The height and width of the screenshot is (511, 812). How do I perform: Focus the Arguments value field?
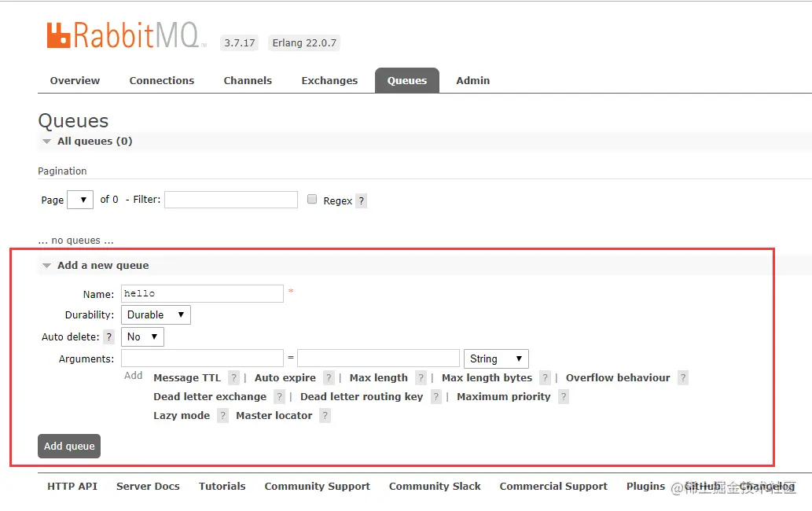379,358
